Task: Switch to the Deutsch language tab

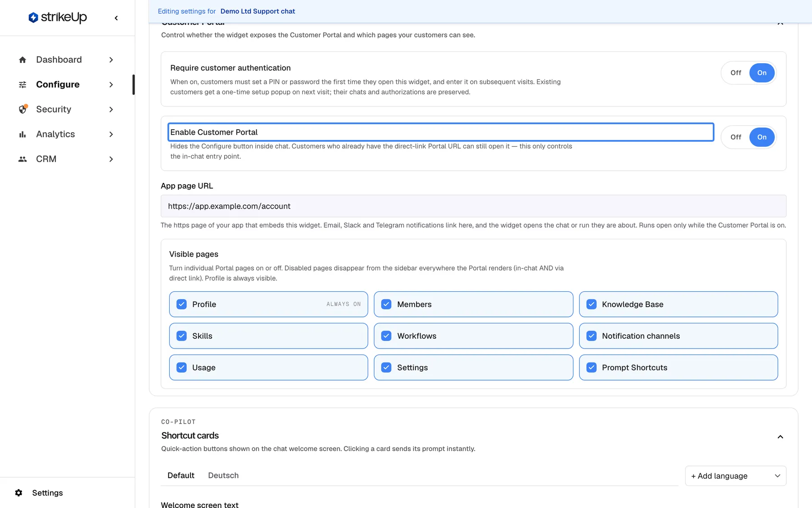Action: click(223, 475)
